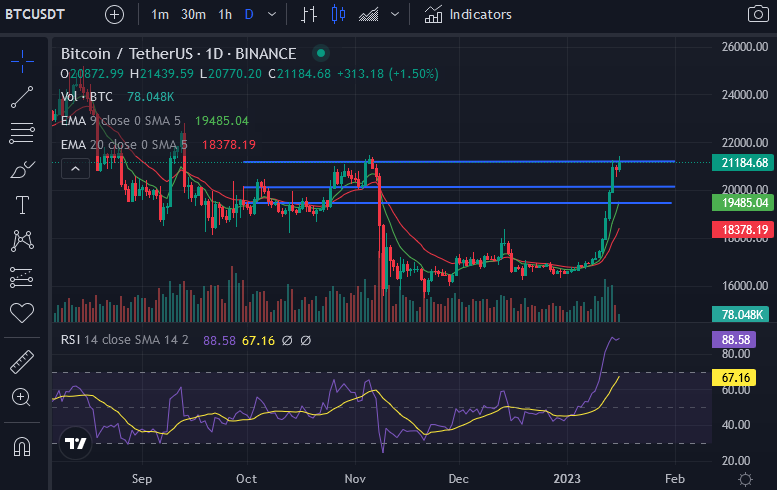Select the trend line drawing tool
Image resolution: width=777 pixels, height=490 pixels.
[x=22, y=97]
